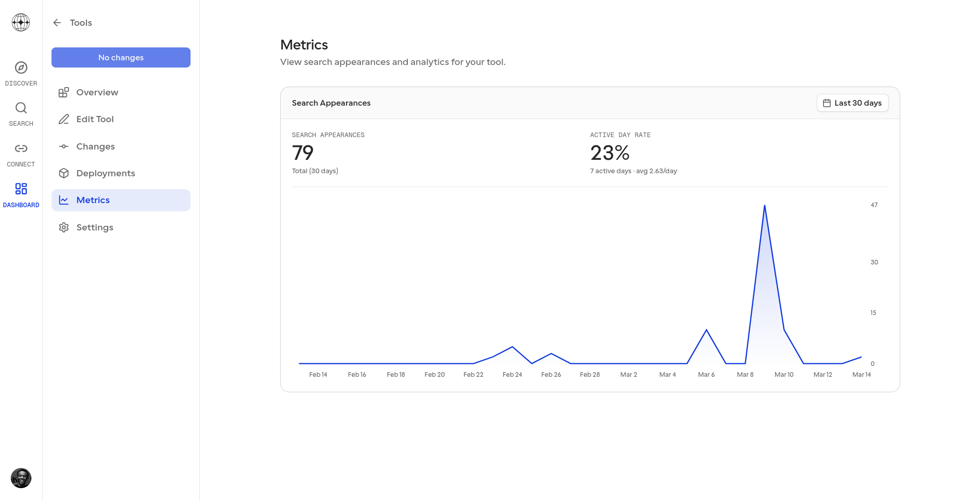980x500 pixels.
Task: Open the Discover compass icon
Action: pos(21,68)
